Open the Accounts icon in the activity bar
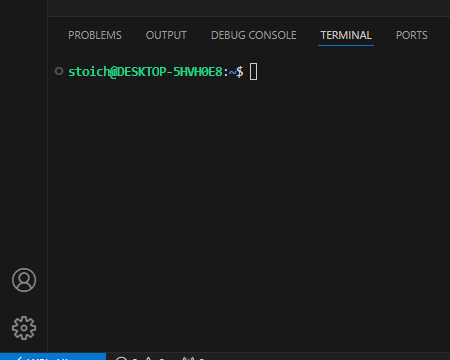Screen dimensions: 450x360 pos(24,280)
